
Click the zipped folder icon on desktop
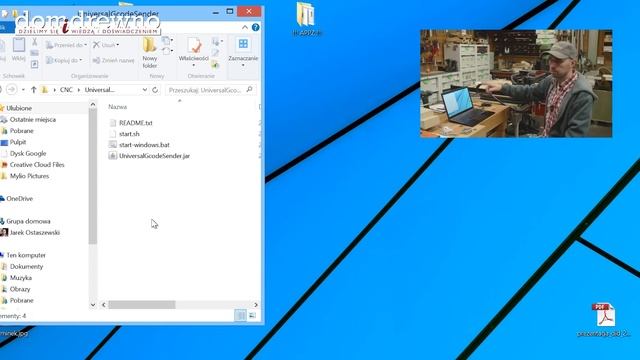(x=305, y=14)
